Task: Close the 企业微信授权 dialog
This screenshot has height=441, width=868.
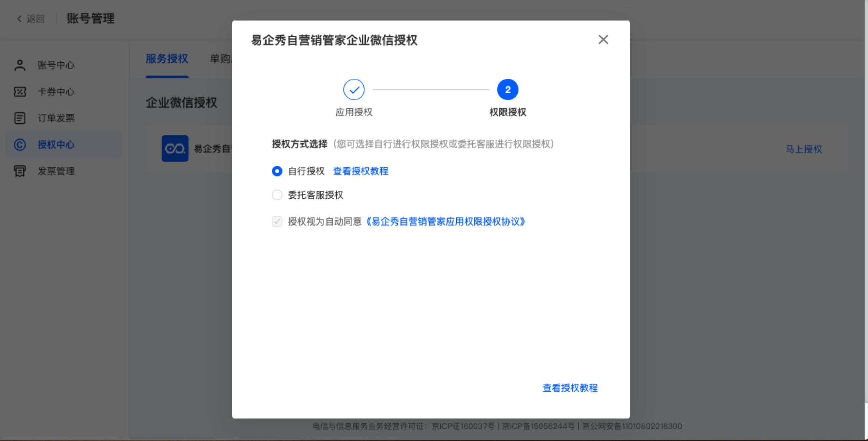Action: click(x=603, y=40)
